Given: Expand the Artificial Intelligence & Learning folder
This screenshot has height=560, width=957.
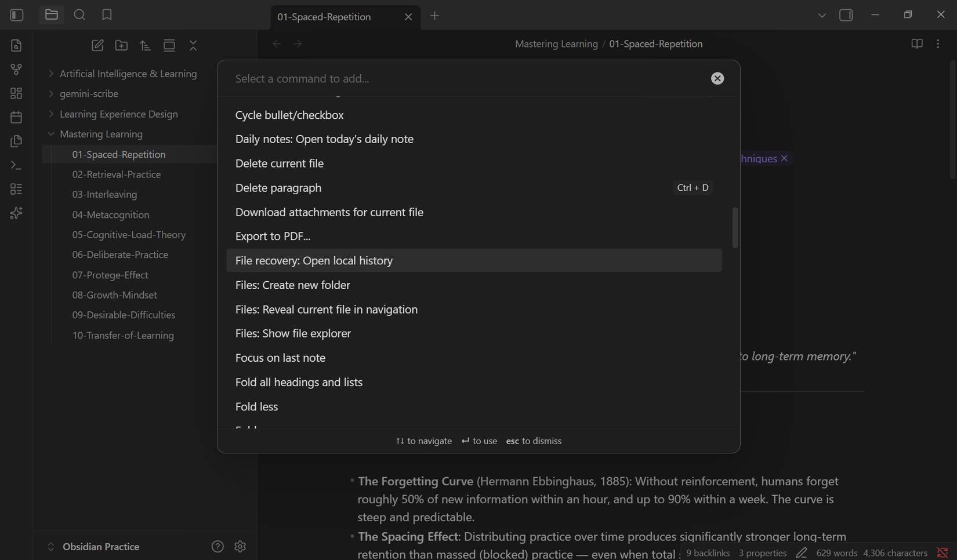Looking at the screenshot, I should (50, 74).
